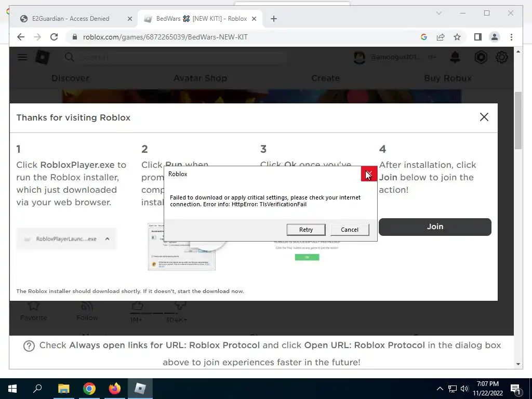The image size is (532, 399).
Task: Close the Roblox error dialog with red X
Action: (x=369, y=174)
